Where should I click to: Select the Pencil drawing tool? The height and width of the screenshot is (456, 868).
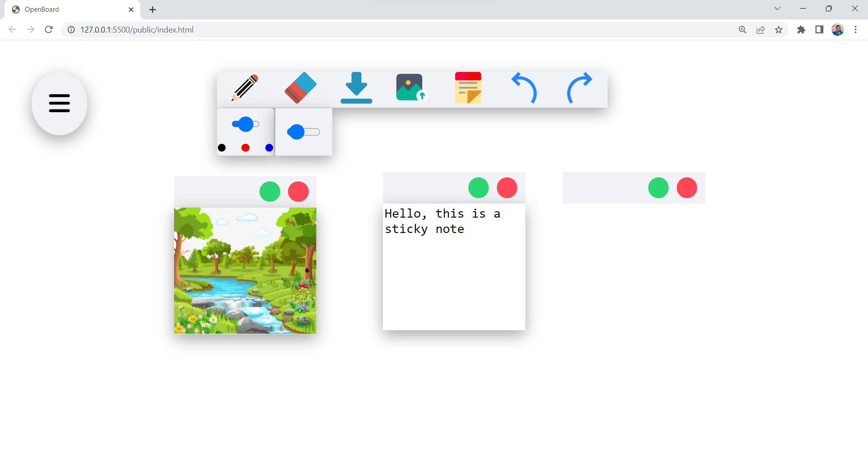(x=244, y=88)
